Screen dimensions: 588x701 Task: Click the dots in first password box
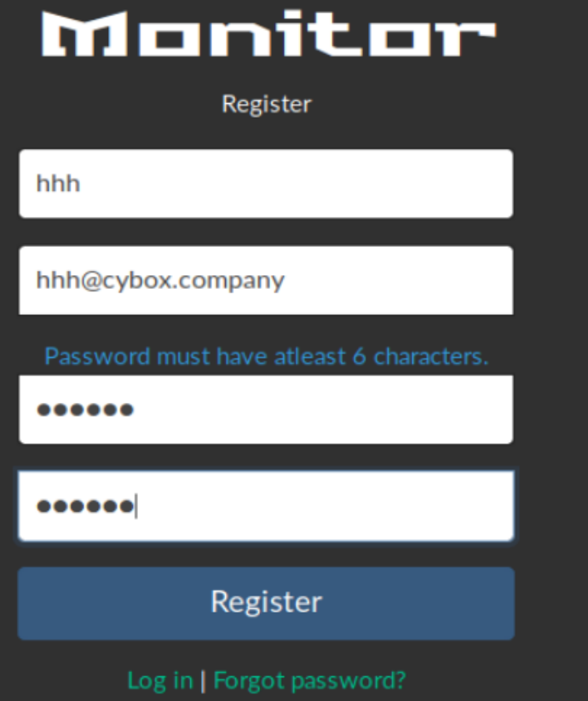pos(84,410)
